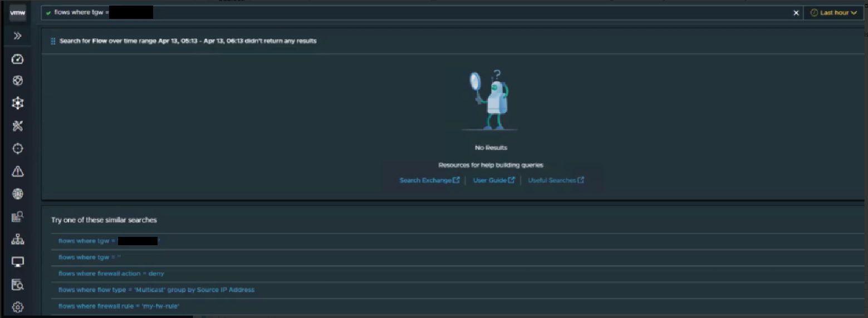Open the dashboard gauge icon in sidebar
The height and width of the screenshot is (318, 868).
click(x=18, y=59)
